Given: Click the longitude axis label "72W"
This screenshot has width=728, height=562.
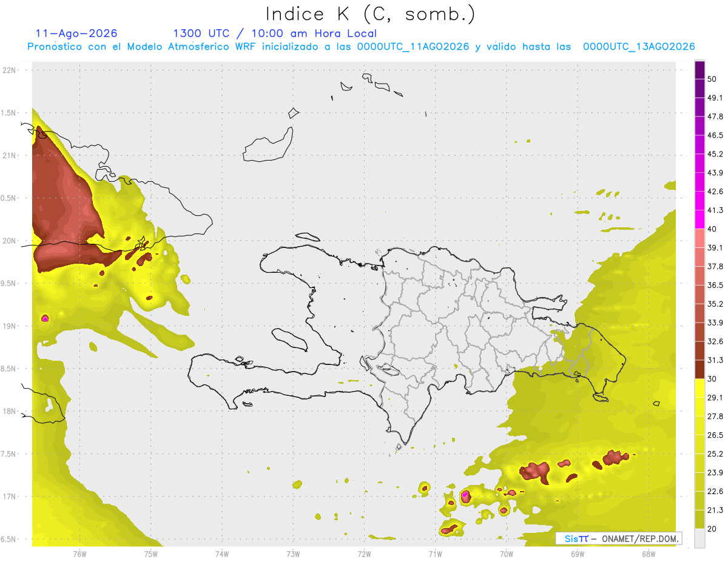Looking at the screenshot, I should tap(364, 554).
